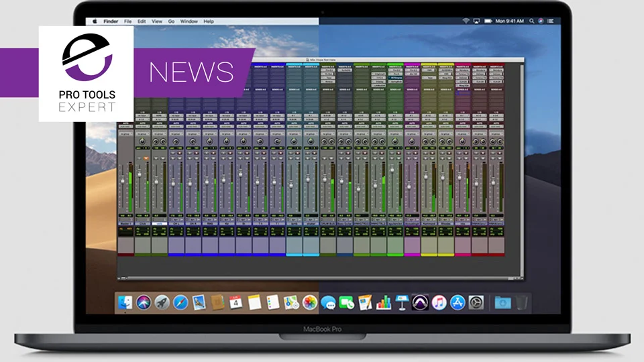Viewport: 644px width, 362px height.
Task: Open the Window menu
Action: [189, 21]
